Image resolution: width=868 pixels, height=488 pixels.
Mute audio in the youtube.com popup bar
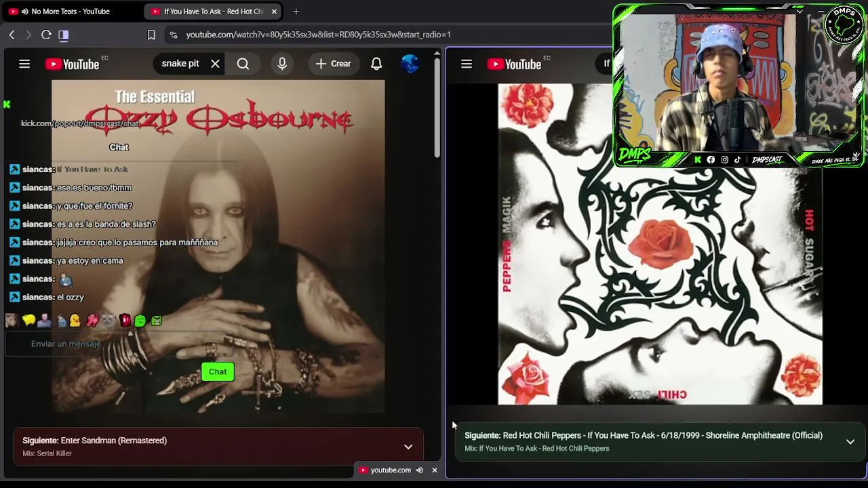420,470
